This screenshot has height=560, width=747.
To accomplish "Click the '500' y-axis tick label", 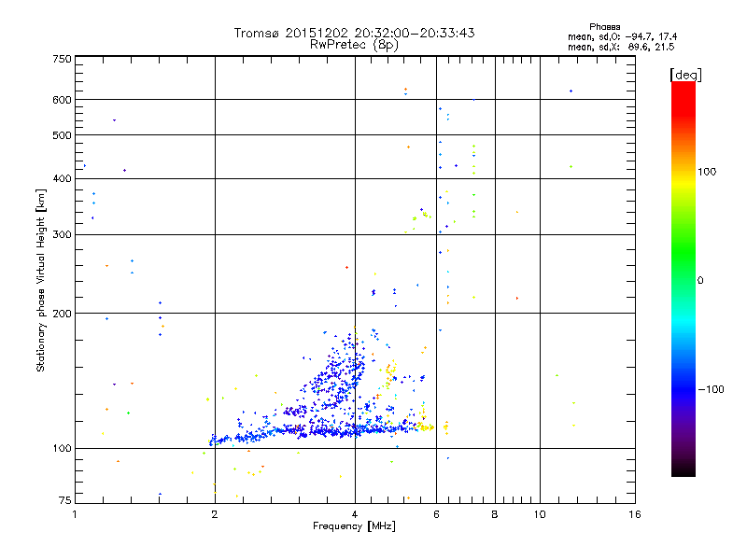I will (x=62, y=135).
